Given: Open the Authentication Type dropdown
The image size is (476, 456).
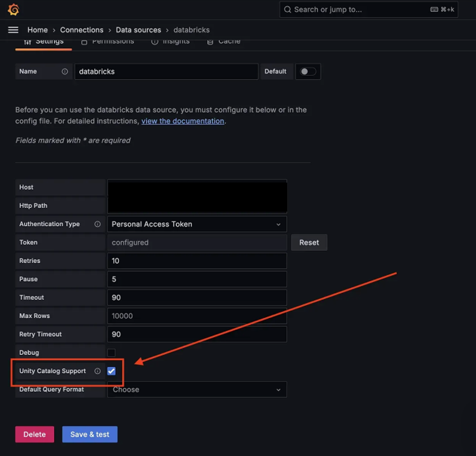Looking at the screenshot, I should click(x=196, y=224).
